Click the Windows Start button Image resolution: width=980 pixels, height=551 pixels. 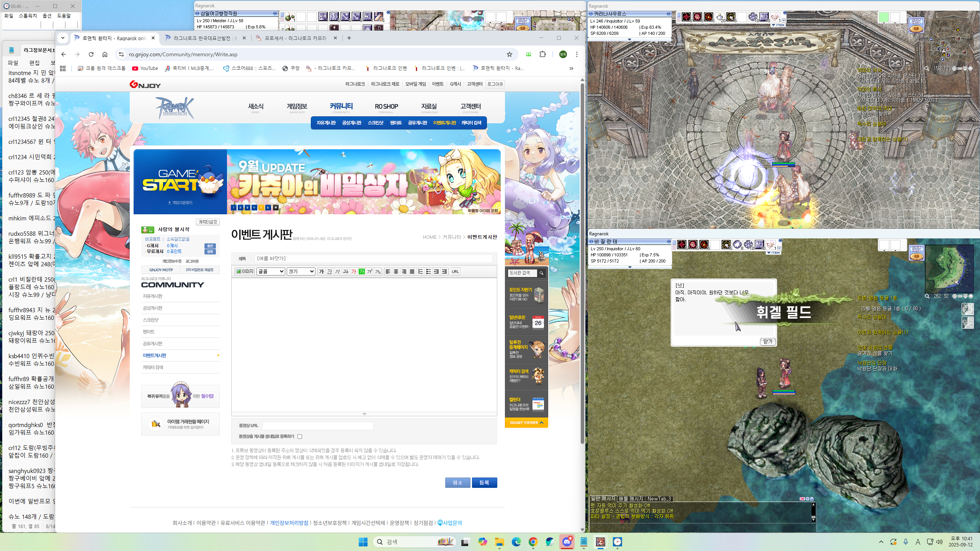(x=363, y=542)
